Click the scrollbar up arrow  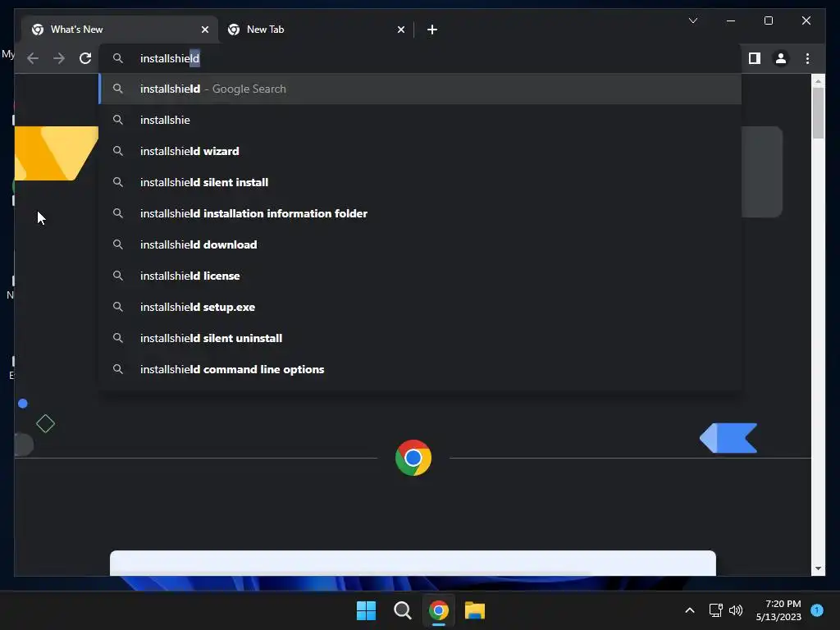tap(818, 81)
